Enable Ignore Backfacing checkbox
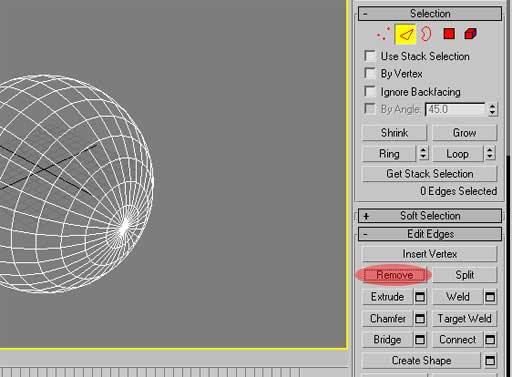This screenshot has height=377, width=512. pyautogui.click(x=370, y=91)
